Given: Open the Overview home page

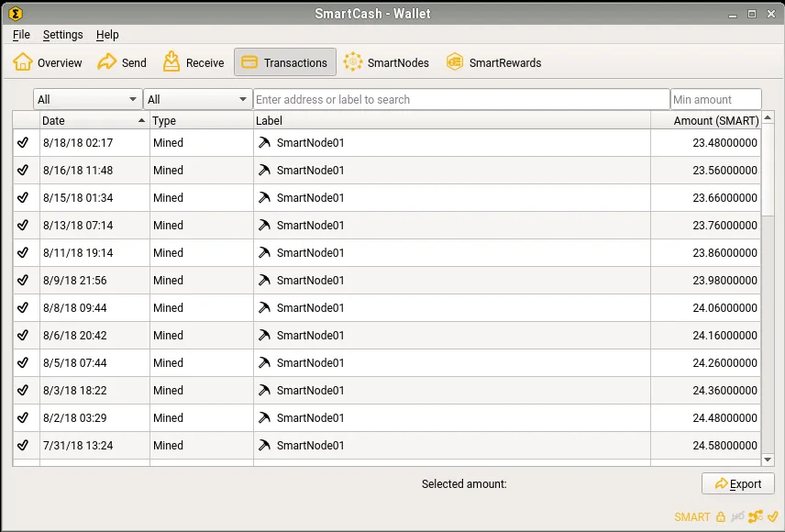Looking at the screenshot, I should click(x=47, y=62).
